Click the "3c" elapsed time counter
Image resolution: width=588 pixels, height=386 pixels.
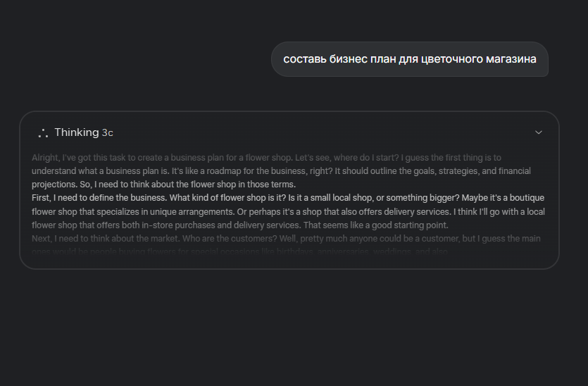(x=107, y=133)
